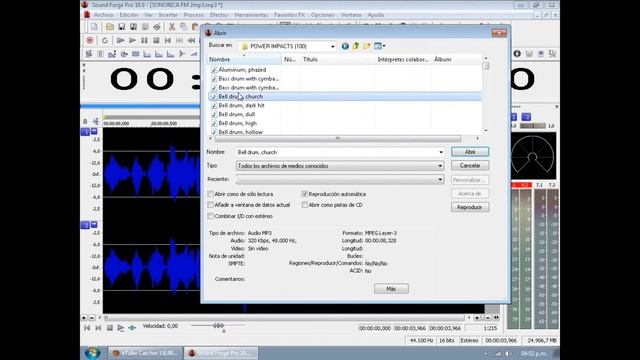This screenshot has height=360, width=640.
Task: Toggle the Loop playback icon
Action: (x=105, y=40)
